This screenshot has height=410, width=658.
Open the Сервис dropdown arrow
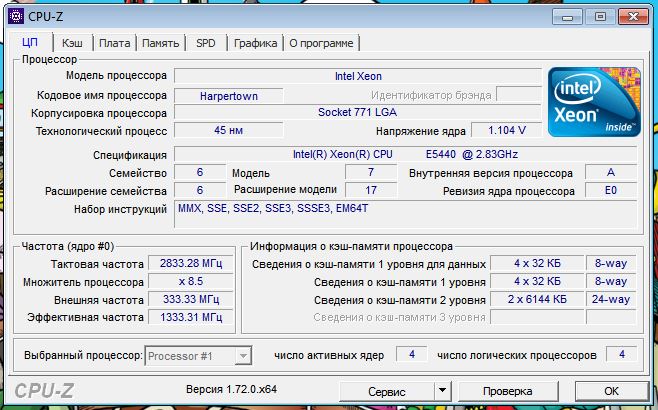(x=442, y=391)
